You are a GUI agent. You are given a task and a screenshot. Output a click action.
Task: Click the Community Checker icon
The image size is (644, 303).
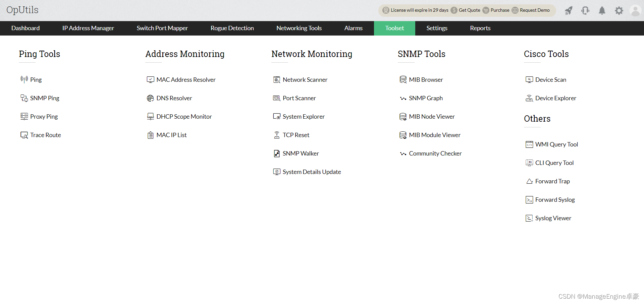click(x=403, y=154)
